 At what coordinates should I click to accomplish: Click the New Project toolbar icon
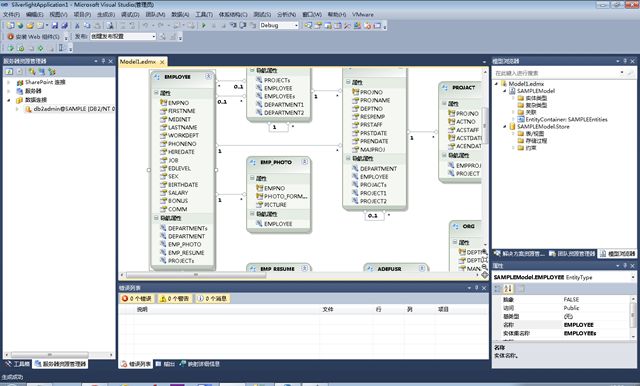[11, 25]
